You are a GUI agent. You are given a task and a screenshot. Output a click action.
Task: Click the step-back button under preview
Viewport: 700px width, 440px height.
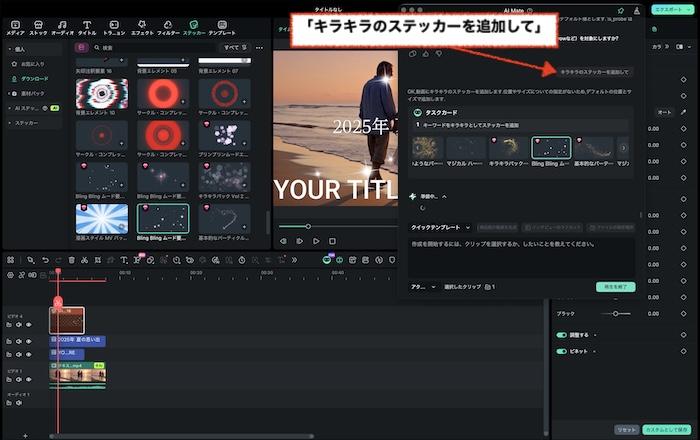[x=283, y=241]
